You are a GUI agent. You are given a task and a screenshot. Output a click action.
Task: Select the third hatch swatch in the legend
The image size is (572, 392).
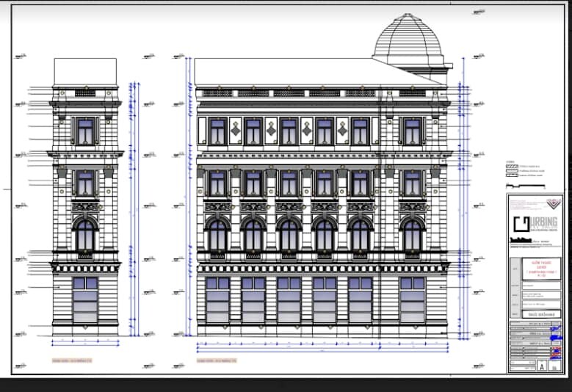[512, 176]
